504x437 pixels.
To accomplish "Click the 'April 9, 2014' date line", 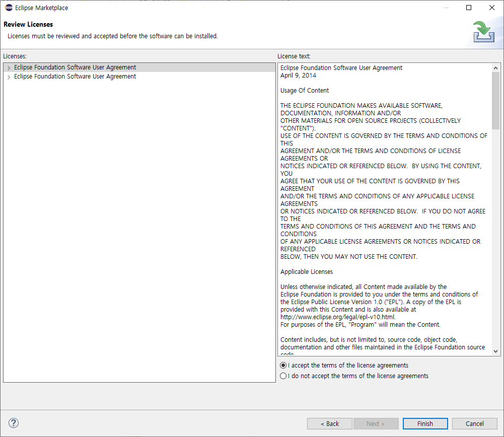I will (x=298, y=76).
